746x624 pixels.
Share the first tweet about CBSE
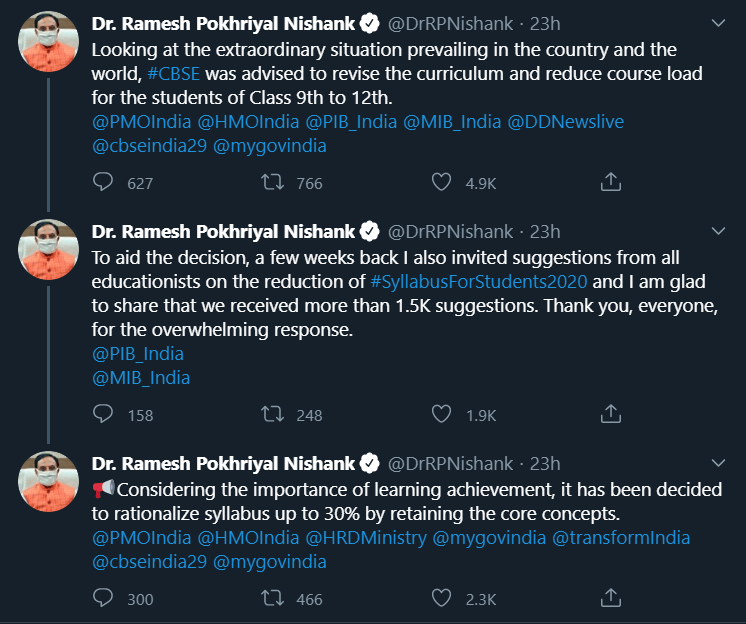tap(611, 182)
